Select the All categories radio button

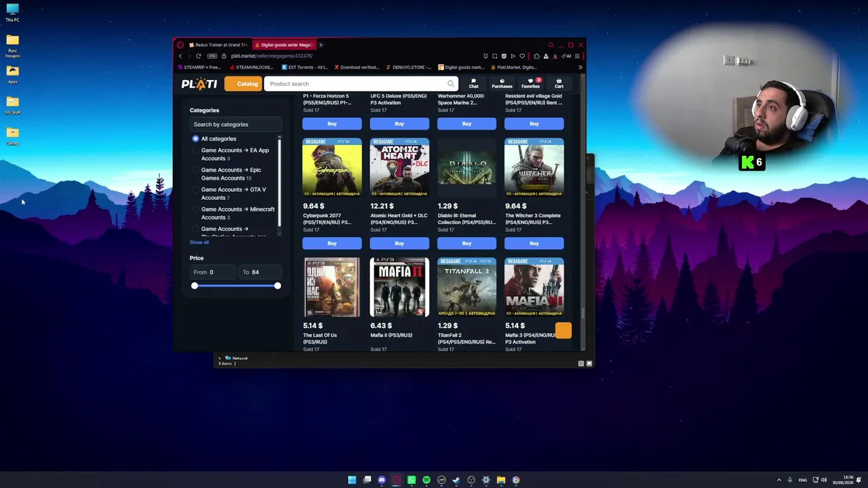195,139
